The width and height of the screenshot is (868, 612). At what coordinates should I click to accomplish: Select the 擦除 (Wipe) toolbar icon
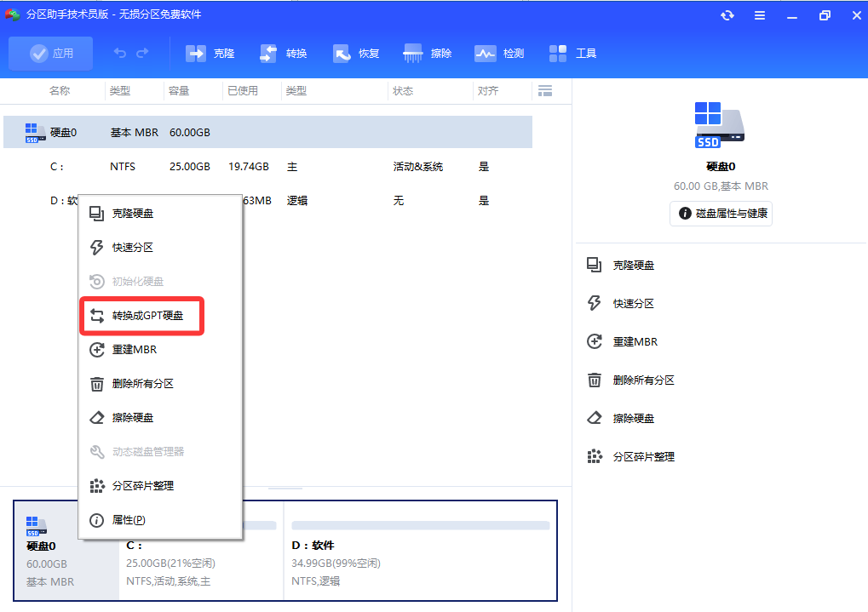427,53
